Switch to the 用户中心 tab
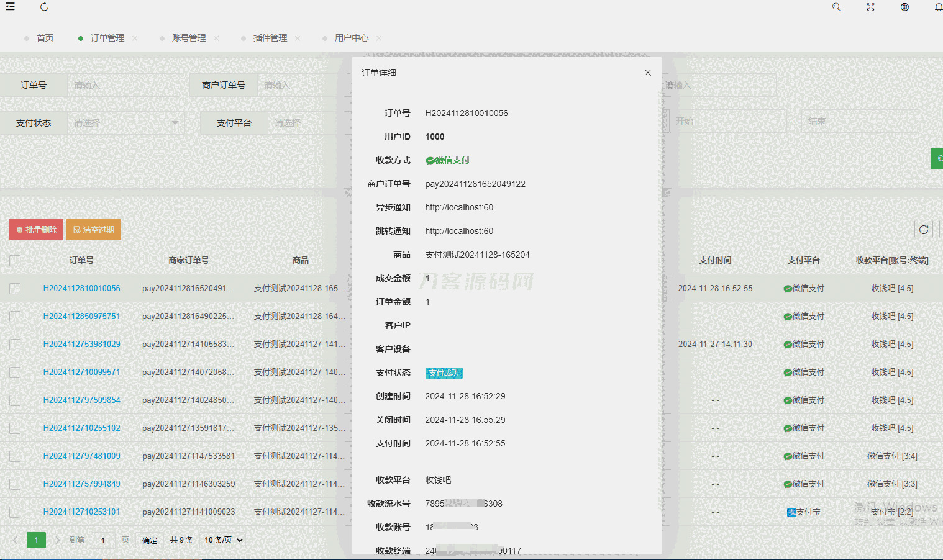The height and width of the screenshot is (560, 943). (x=351, y=38)
